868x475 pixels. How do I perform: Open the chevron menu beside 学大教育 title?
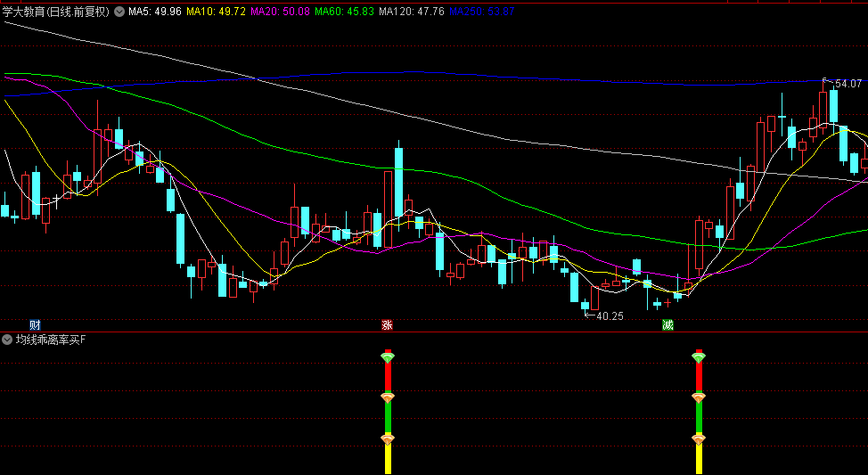pos(119,12)
